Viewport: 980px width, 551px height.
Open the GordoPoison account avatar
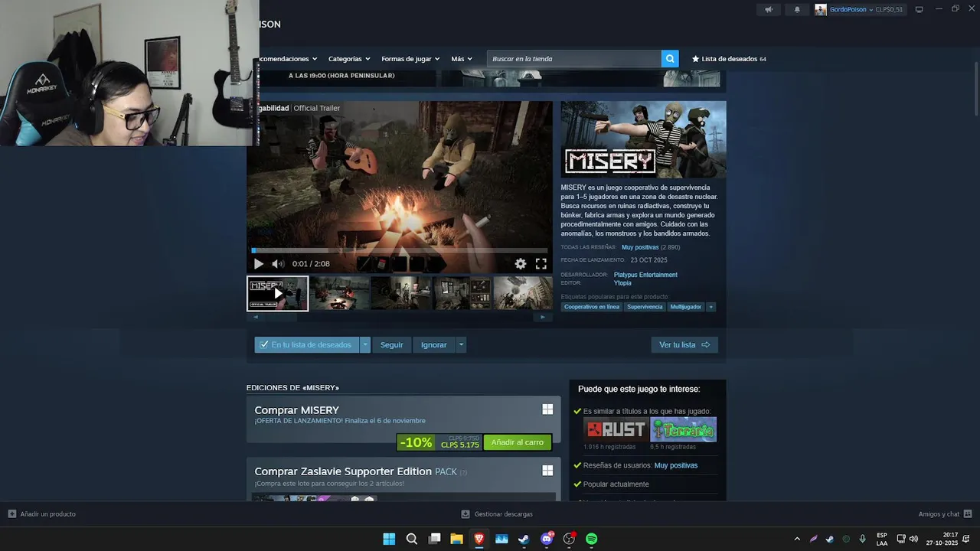(821, 9)
